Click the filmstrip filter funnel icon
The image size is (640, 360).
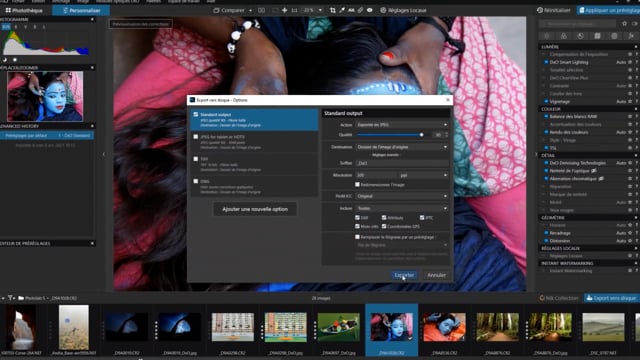[10, 298]
